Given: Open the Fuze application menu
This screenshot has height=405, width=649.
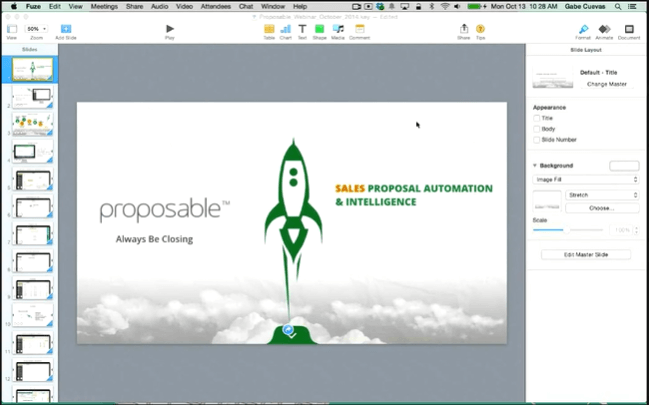Looking at the screenshot, I should [33, 6].
